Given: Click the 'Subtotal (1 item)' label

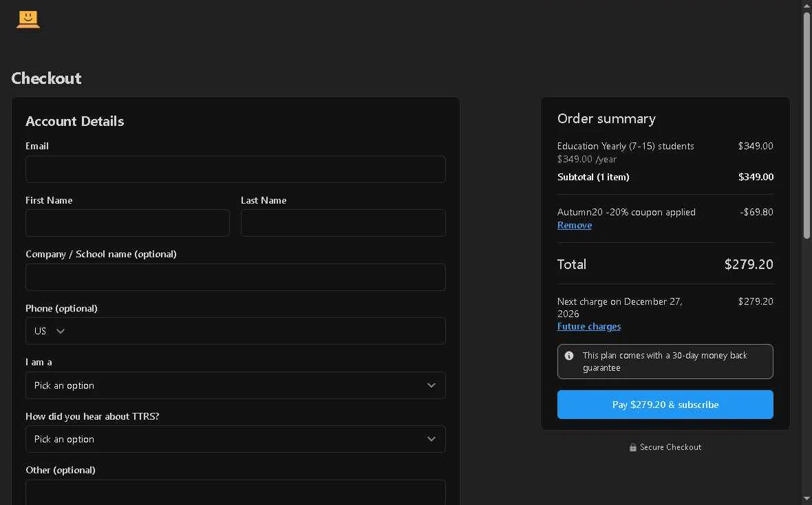Looking at the screenshot, I should click(593, 177).
